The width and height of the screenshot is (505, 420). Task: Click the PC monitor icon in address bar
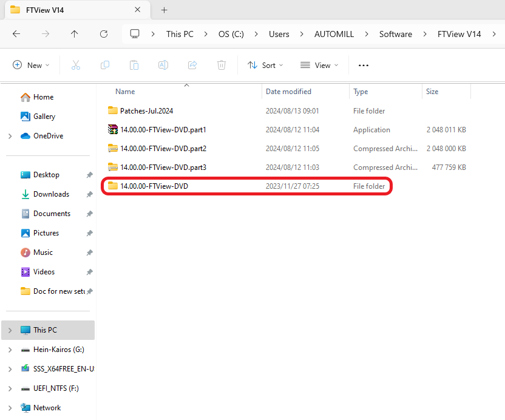(x=135, y=34)
